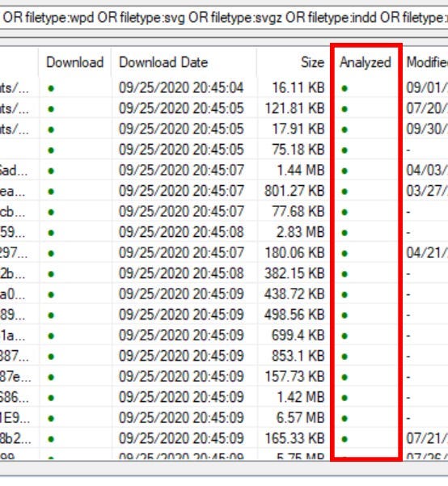
Task: Click the Analyzed green dot in the 1.42 MB row
Action: (x=344, y=398)
